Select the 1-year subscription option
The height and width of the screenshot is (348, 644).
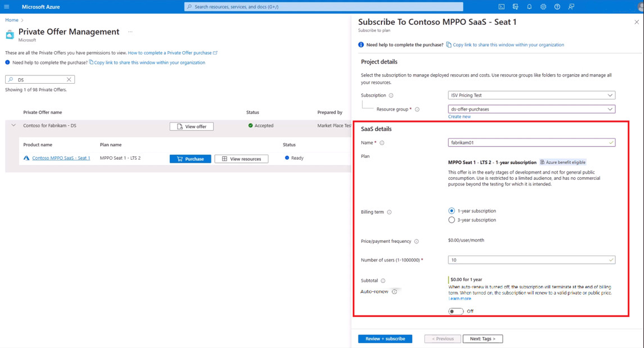452,211
